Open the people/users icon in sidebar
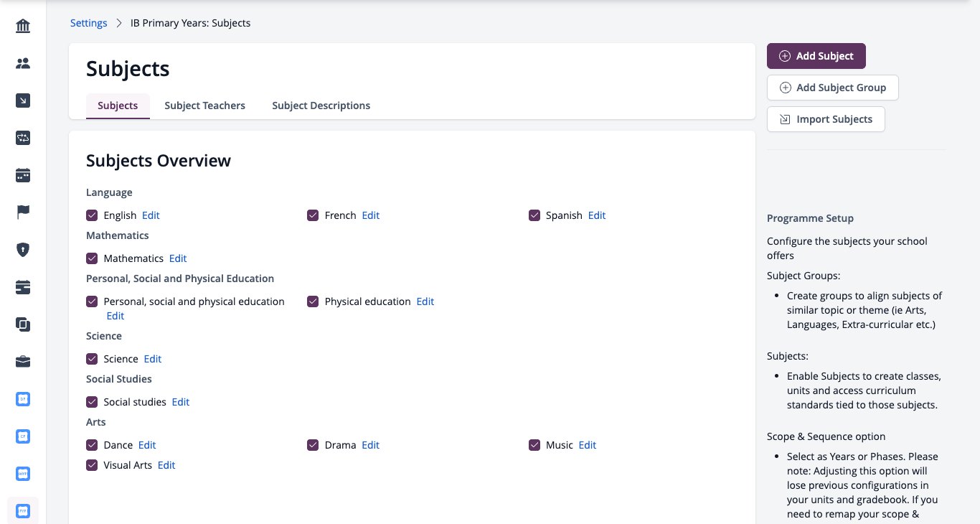The height and width of the screenshot is (524, 980). [x=23, y=64]
